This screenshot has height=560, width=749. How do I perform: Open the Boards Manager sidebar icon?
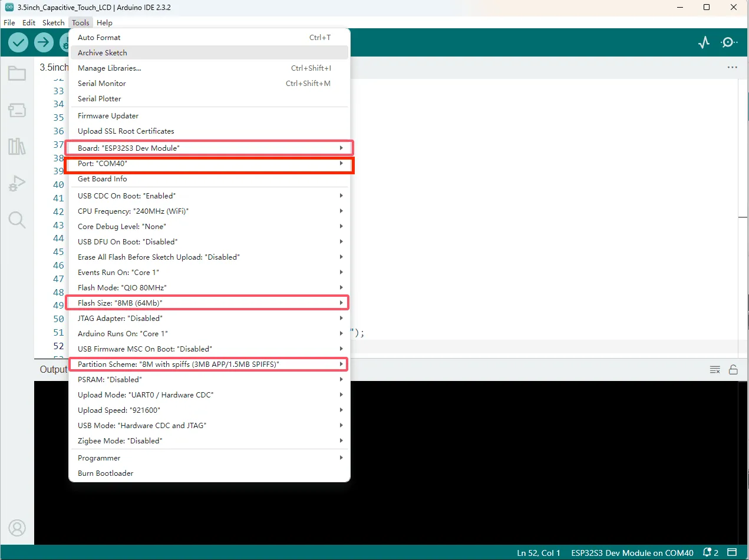tap(17, 110)
